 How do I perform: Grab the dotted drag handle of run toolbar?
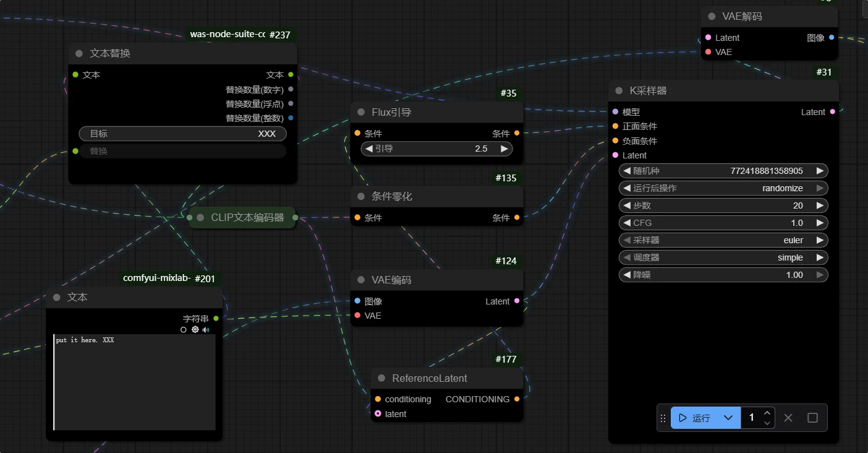tap(663, 418)
